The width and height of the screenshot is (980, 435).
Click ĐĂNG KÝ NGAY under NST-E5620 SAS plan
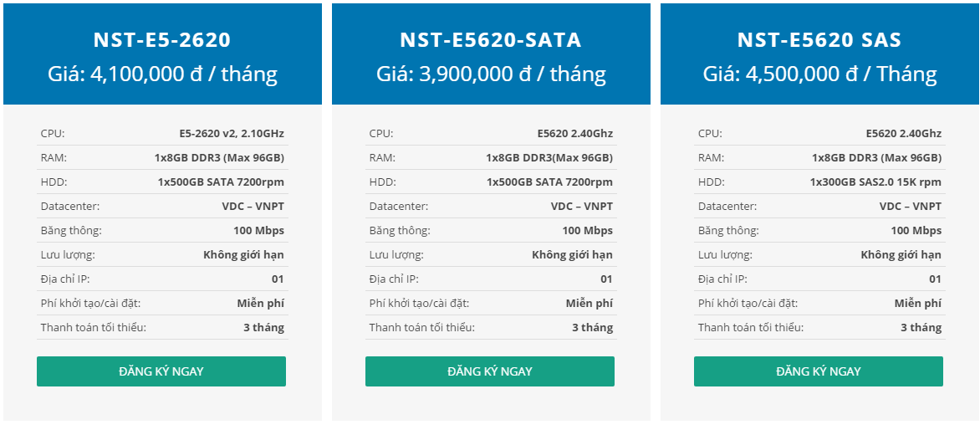pyautogui.click(x=819, y=371)
